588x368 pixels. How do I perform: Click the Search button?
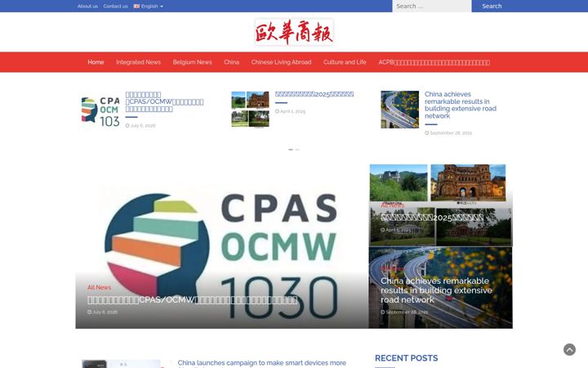click(492, 6)
